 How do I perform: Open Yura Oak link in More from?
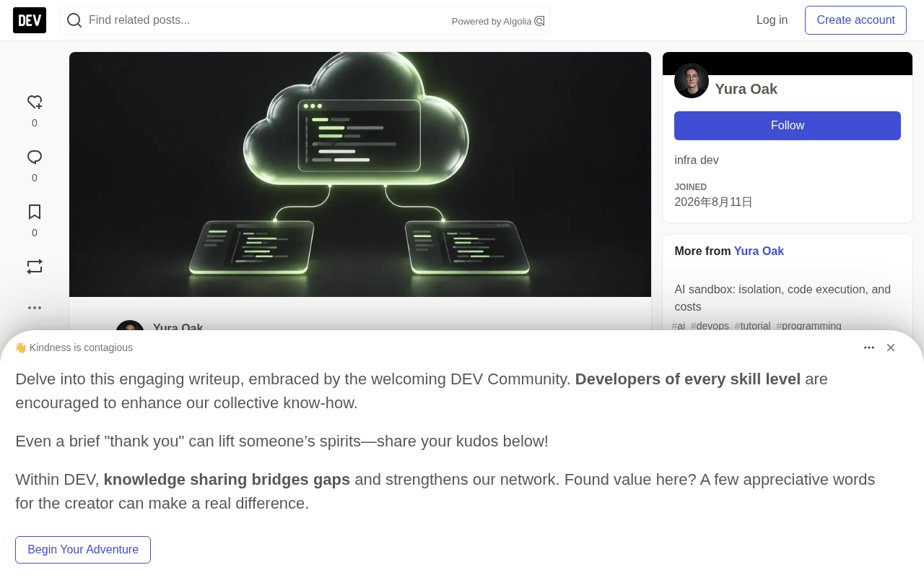coord(759,251)
